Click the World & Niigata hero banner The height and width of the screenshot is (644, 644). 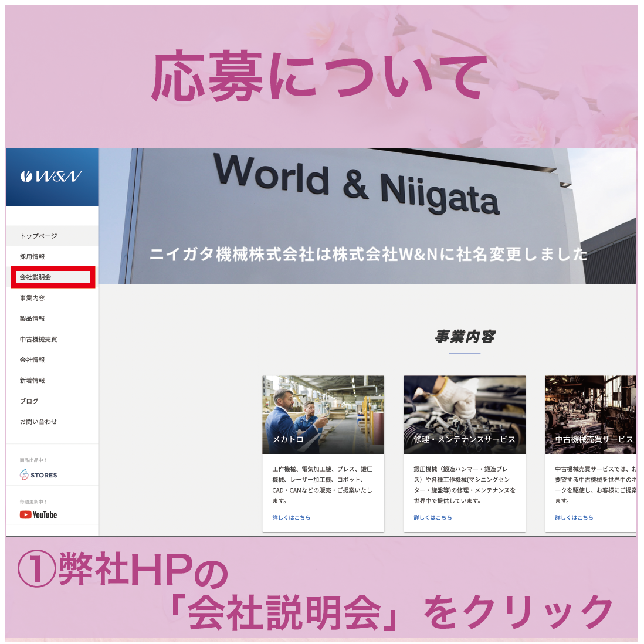coord(367,216)
